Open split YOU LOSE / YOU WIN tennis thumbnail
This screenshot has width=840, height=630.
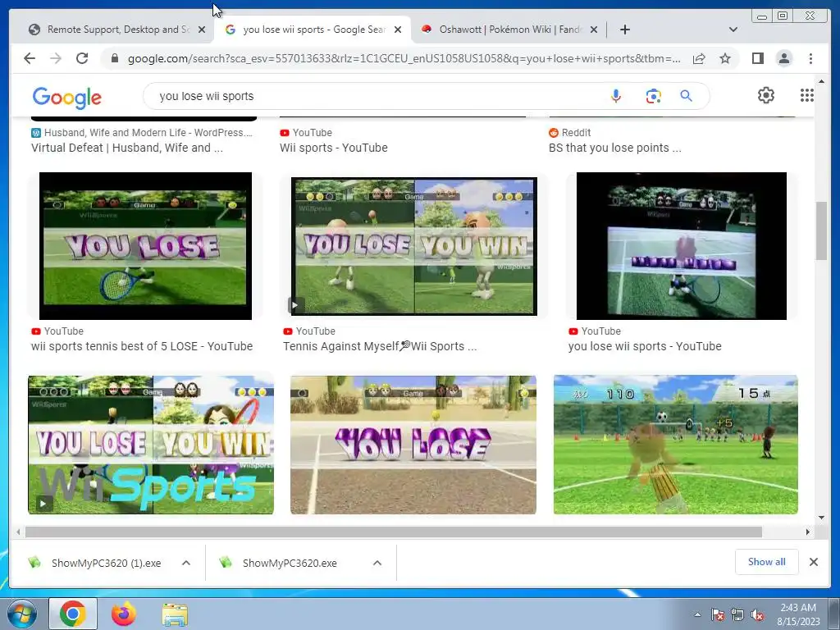coord(413,246)
